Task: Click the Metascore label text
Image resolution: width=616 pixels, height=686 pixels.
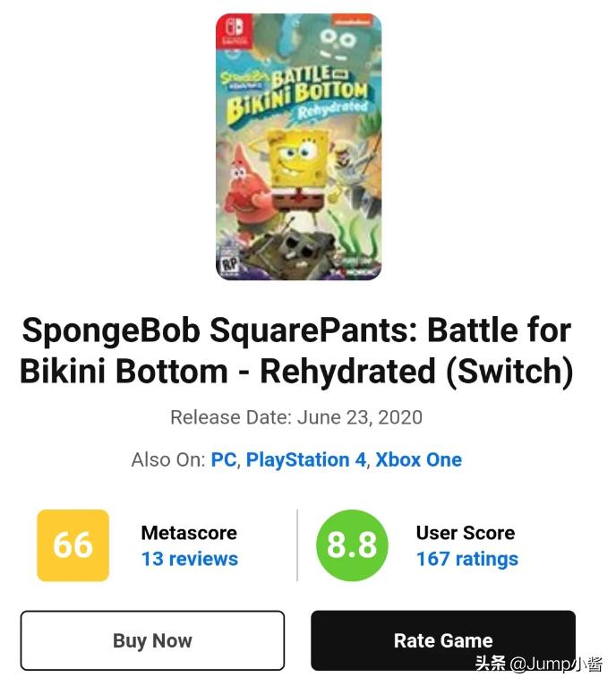Action: (x=189, y=533)
